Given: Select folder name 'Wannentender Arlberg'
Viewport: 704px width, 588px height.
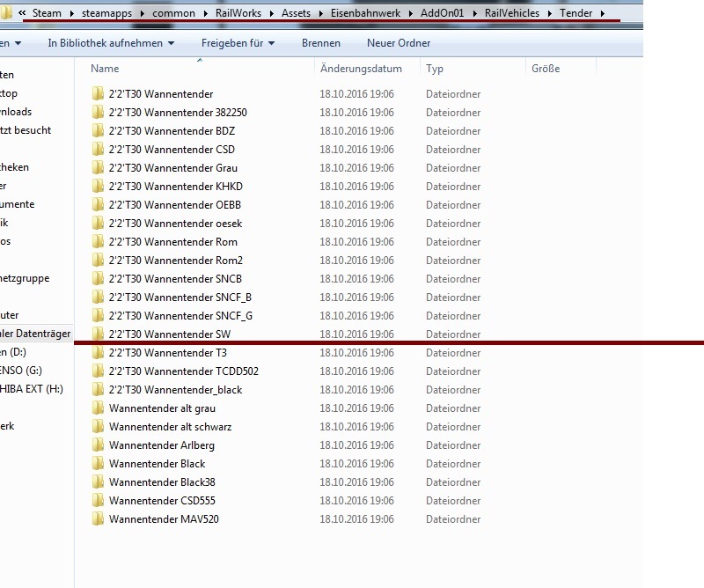Looking at the screenshot, I should pyautogui.click(x=162, y=445).
